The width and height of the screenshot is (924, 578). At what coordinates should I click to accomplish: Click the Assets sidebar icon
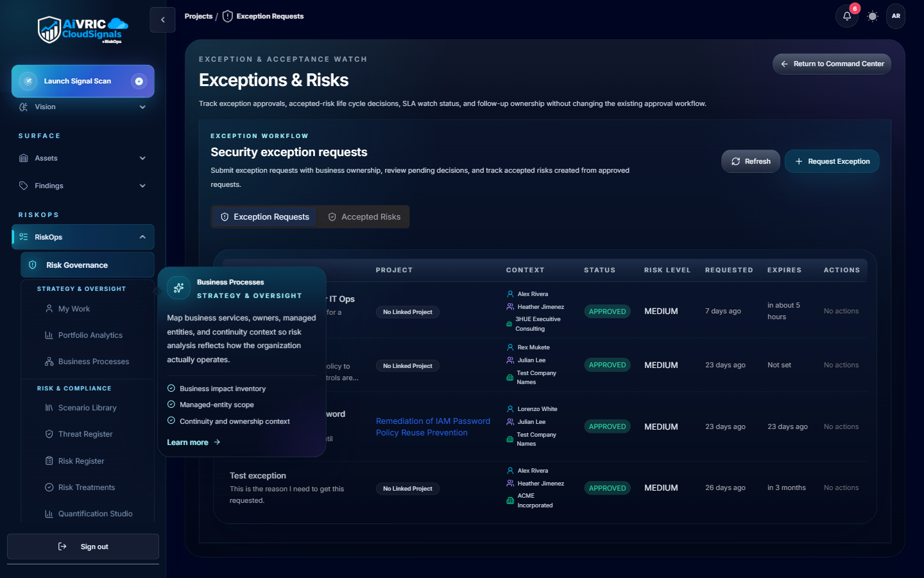click(x=24, y=158)
